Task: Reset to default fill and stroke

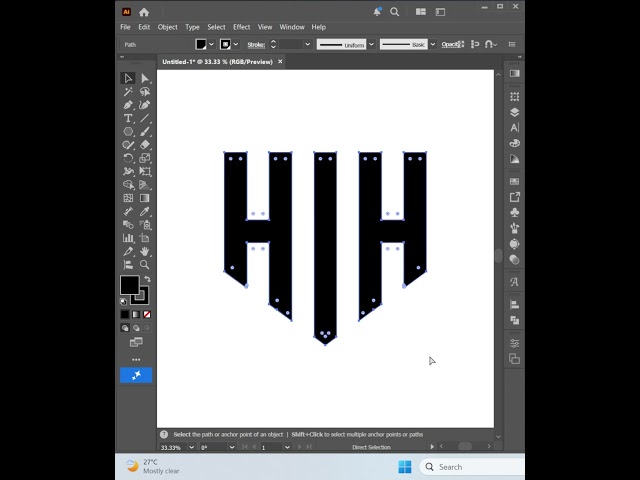Action: pos(123,302)
